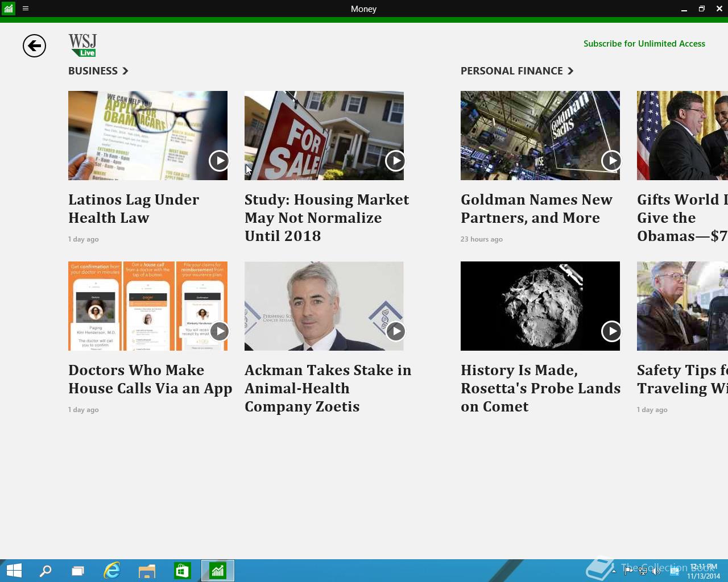The width and height of the screenshot is (728, 582).
Task: Open the Windows Start button
Action: coord(14,571)
